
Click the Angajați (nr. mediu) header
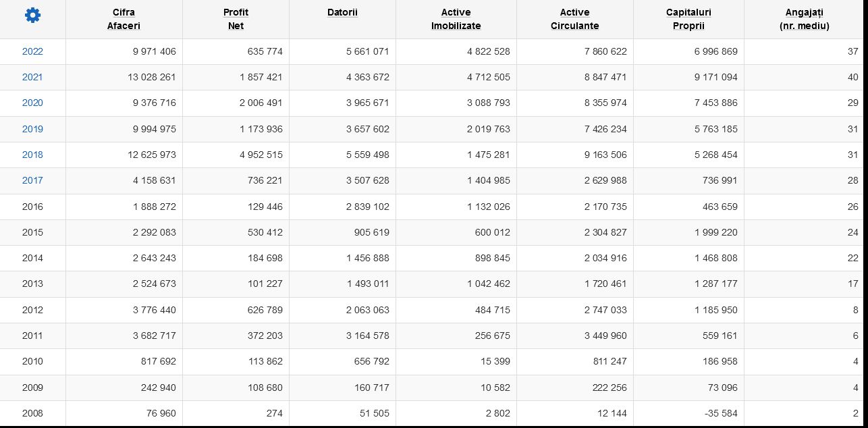805,19
